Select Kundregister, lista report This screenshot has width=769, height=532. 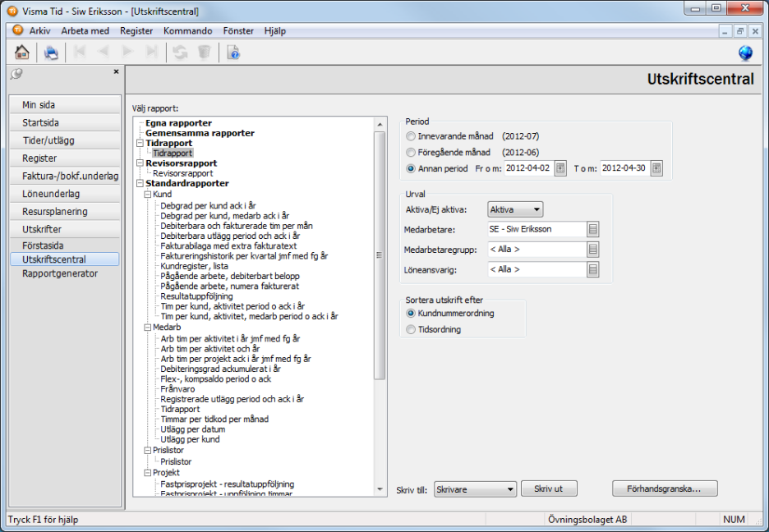[x=194, y=266]
